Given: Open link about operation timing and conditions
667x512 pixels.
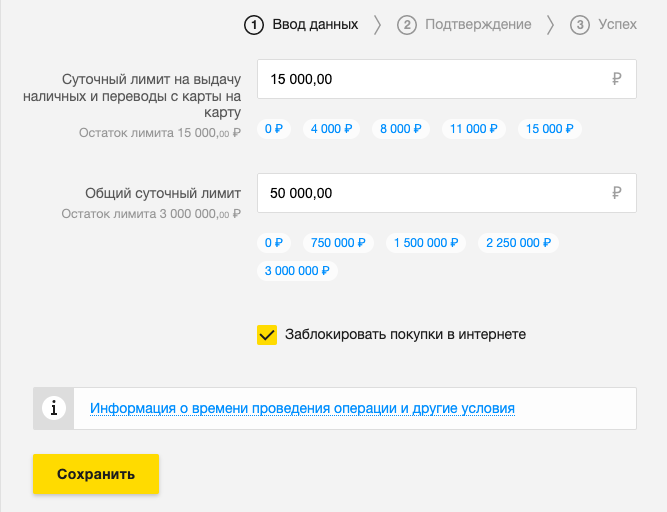Looking at the screenshot, I should (x=302, y=409).
